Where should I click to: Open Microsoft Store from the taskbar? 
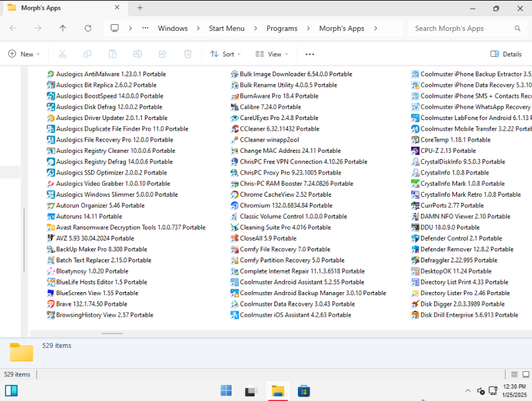[x=303, y=391]
